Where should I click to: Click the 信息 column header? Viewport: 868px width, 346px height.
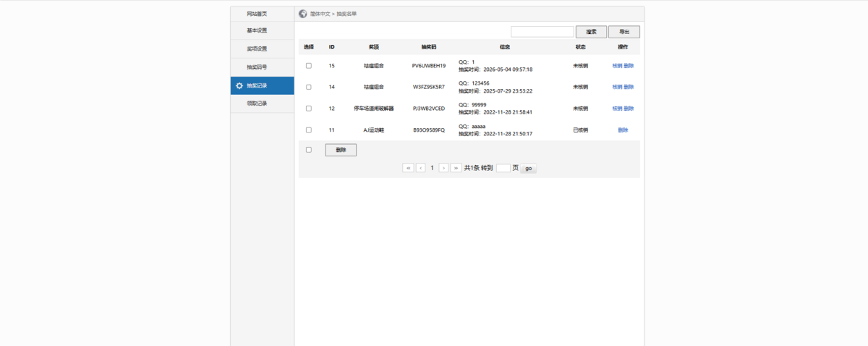505,47
